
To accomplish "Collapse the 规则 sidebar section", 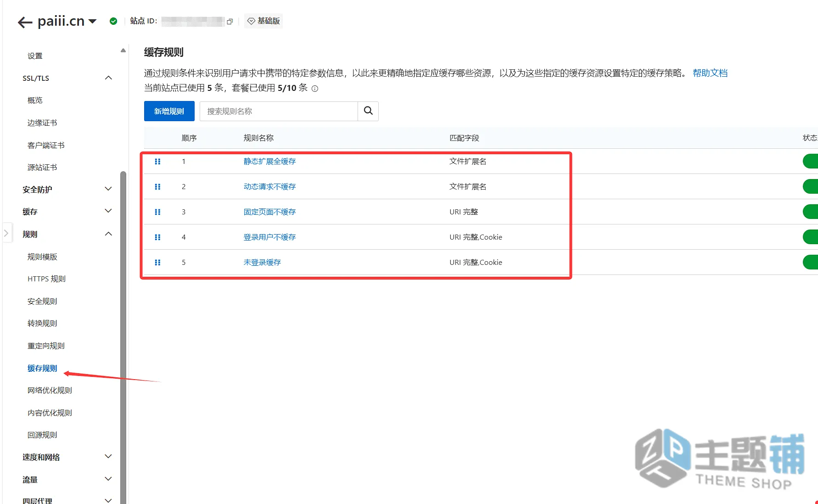I will point(108,234).
